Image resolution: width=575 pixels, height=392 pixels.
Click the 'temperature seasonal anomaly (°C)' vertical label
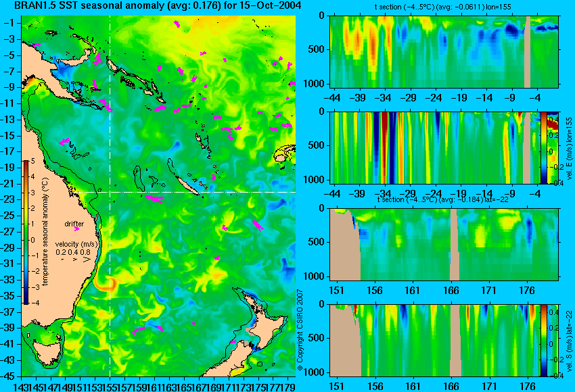45,232
